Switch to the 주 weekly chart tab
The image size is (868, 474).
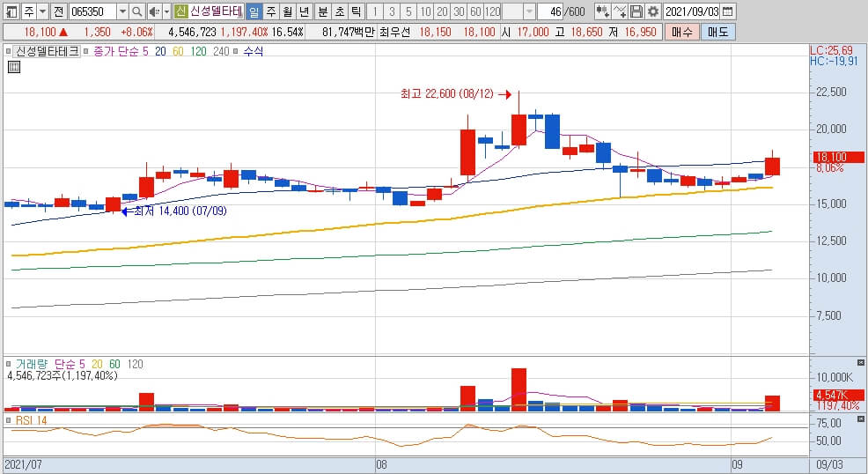click(x=271, y=11)
